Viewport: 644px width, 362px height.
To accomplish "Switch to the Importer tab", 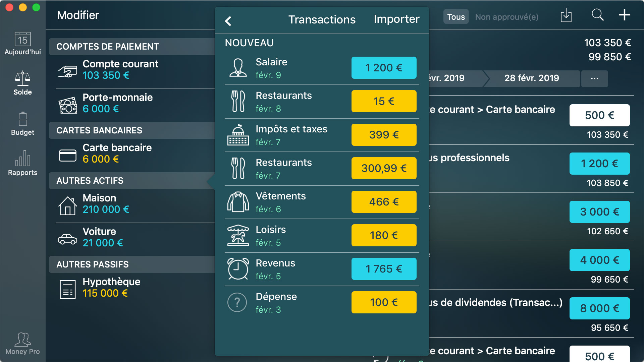I will [396, 19].
